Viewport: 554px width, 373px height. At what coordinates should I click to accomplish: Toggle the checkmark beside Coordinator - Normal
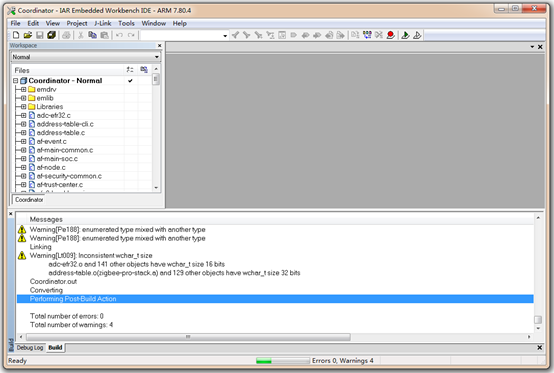(130, 81)
